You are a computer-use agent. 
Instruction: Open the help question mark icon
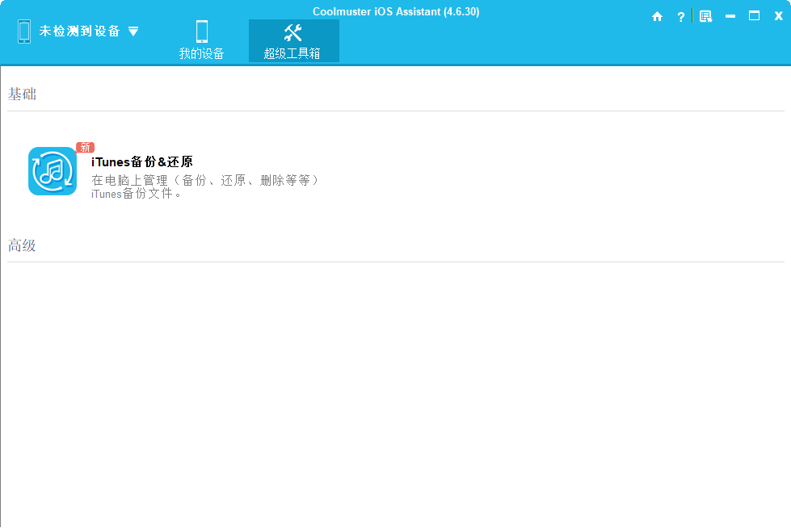coord(680,15)
